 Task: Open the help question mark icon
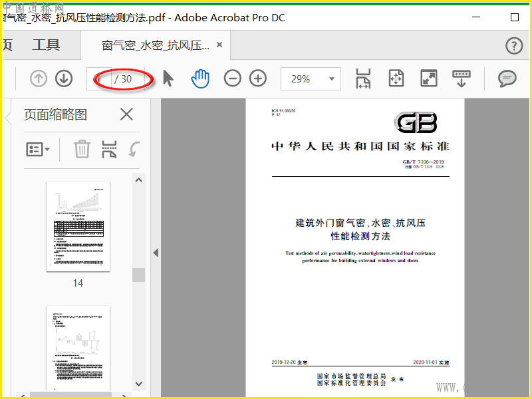coord(514,45)
